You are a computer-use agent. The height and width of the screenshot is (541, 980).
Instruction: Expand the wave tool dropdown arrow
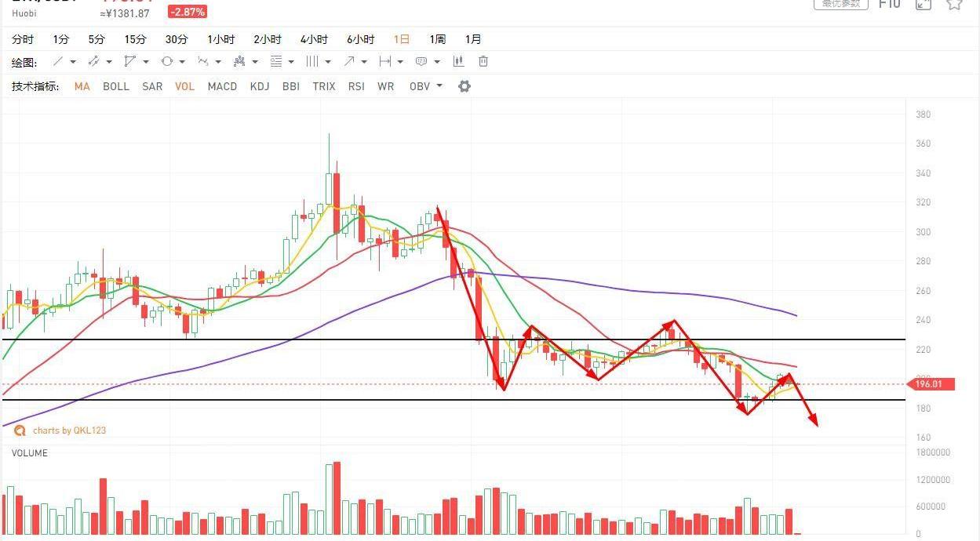click(219, 62)
